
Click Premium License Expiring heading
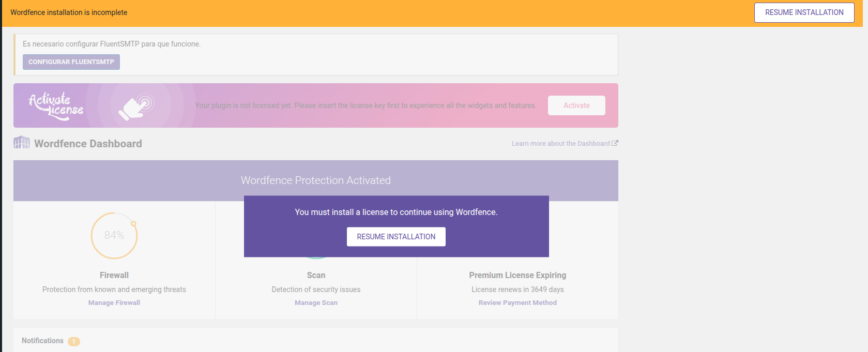click(x=517, y=276)
